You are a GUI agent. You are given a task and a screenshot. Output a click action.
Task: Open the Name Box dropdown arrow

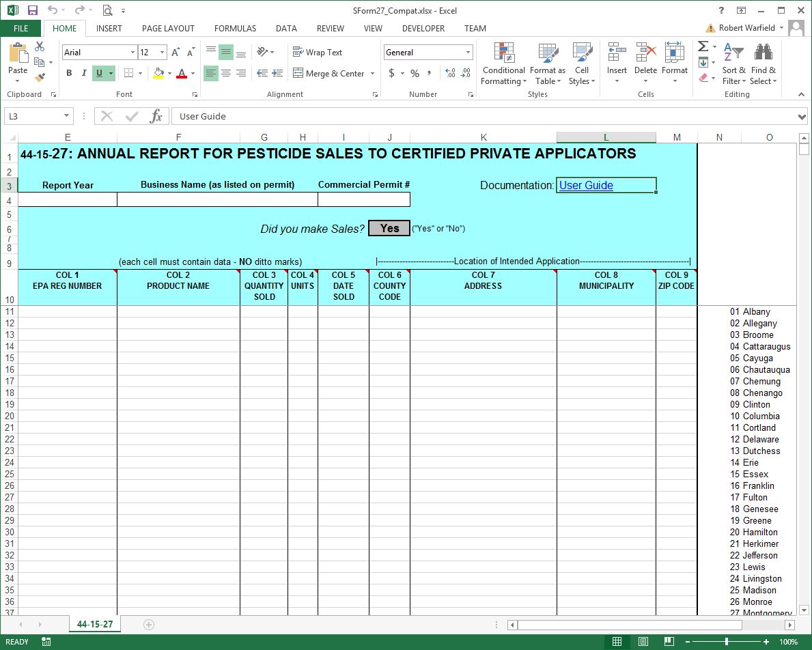point(66,116)
